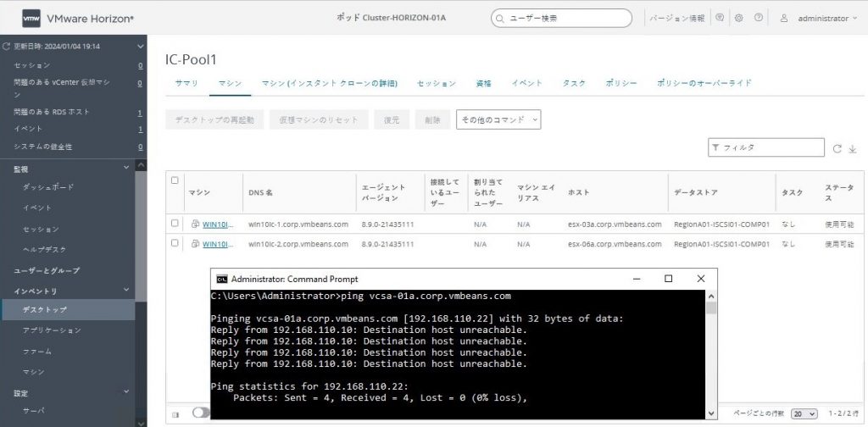Change the items-per-page dropdown
This screenshot has height=427, width=868.
pos(804,413)
